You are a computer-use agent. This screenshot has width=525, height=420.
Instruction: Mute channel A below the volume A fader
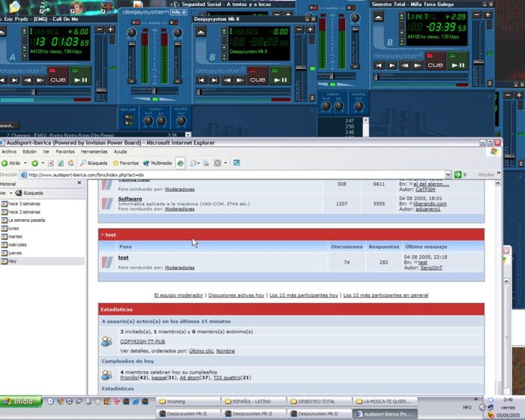click(131, 81)
